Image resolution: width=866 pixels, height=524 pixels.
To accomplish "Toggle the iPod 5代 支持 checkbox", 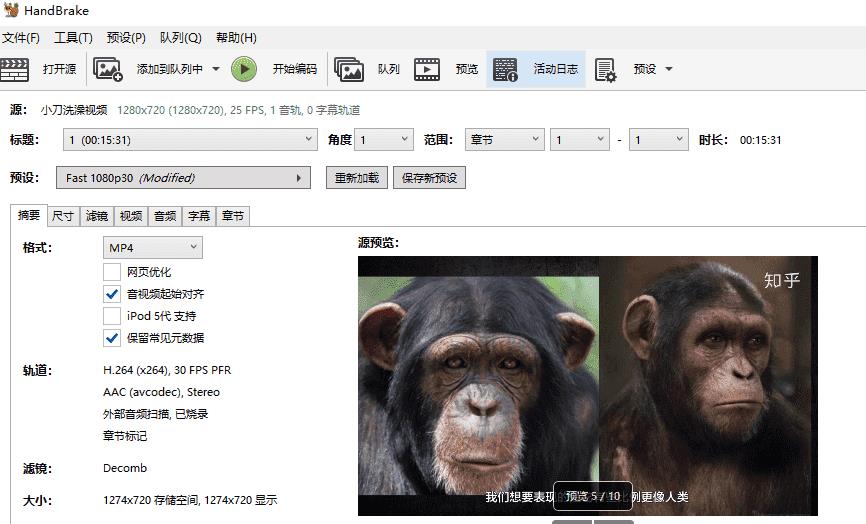I will [112, 316].
